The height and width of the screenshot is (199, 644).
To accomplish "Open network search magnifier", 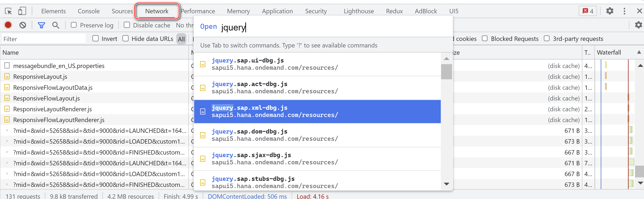I will click(56, 25).
